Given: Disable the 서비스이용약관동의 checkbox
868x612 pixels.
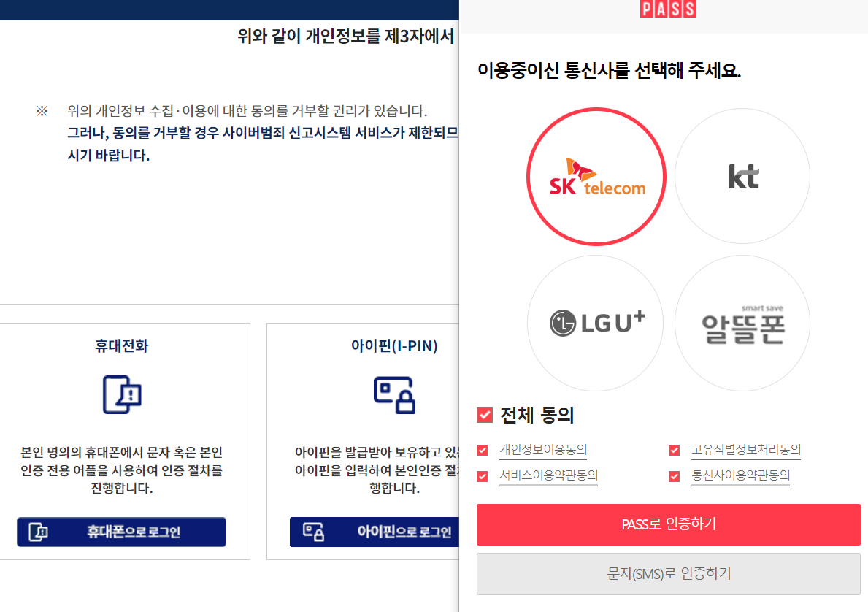Looking at the screenshot, I should click(x=482, y=476).
